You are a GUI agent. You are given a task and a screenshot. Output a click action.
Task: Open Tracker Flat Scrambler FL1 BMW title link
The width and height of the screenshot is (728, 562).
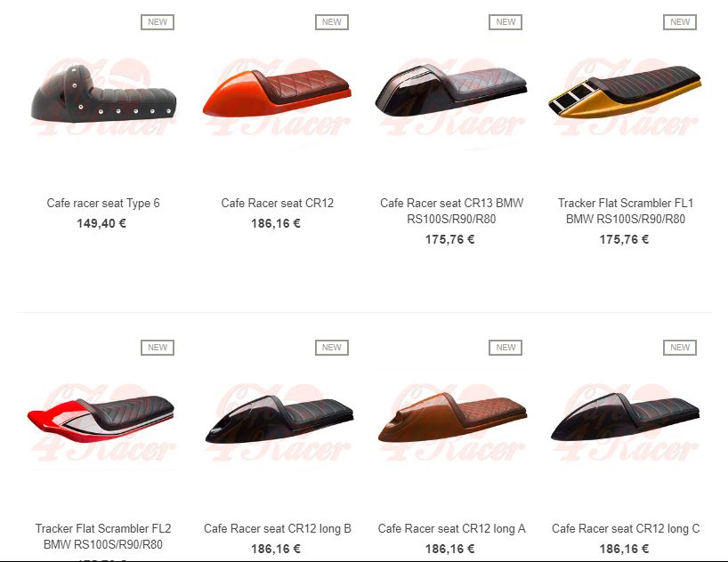[x=626, y=211]
